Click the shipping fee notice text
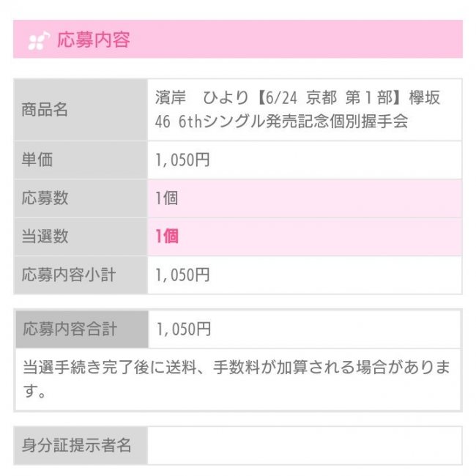476x476 pixels. click(x=237, y=379)
